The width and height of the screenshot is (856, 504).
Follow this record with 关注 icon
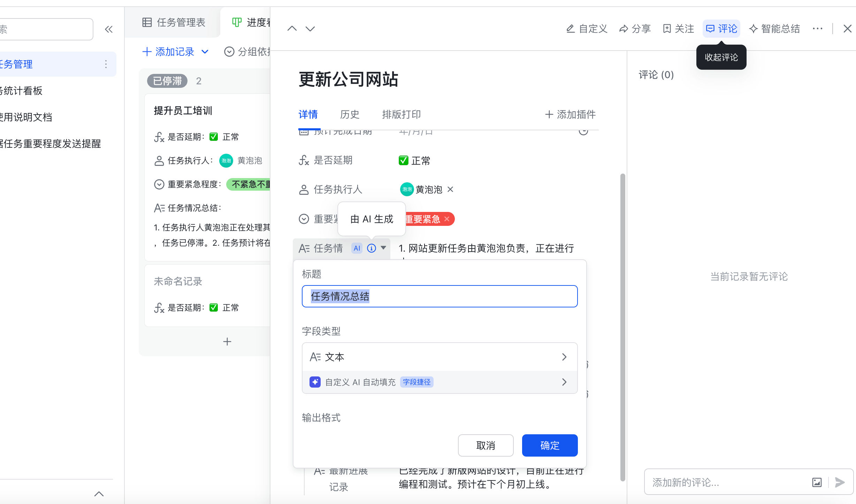(x=678, y=29)
